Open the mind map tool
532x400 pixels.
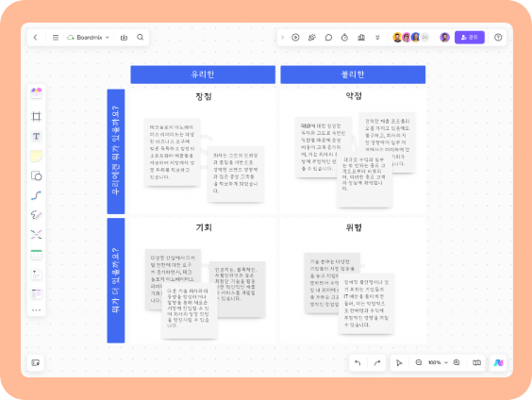click(x=36, y=235)
